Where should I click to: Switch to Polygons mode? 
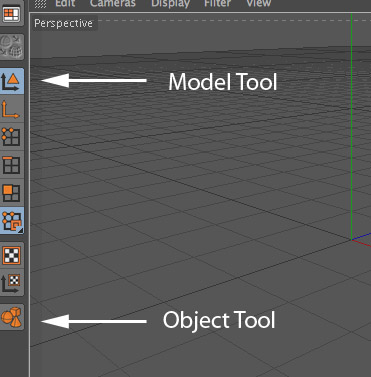tap(12, 192)
